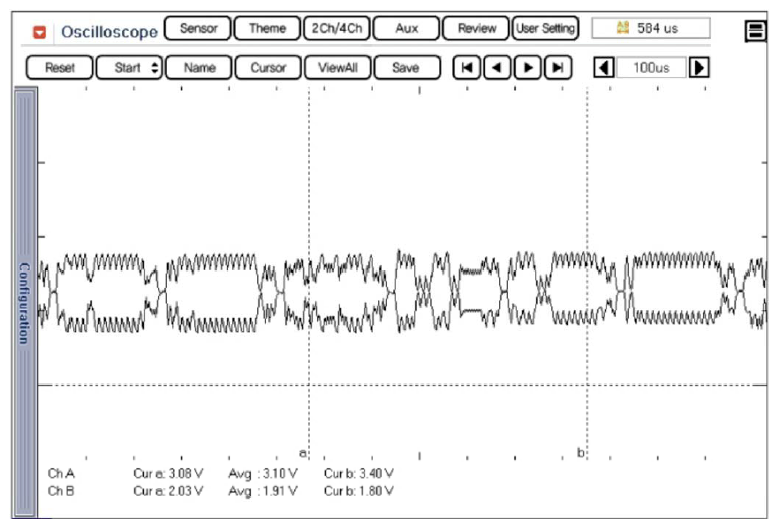Open the Start mode dropdown

point(130,68)
